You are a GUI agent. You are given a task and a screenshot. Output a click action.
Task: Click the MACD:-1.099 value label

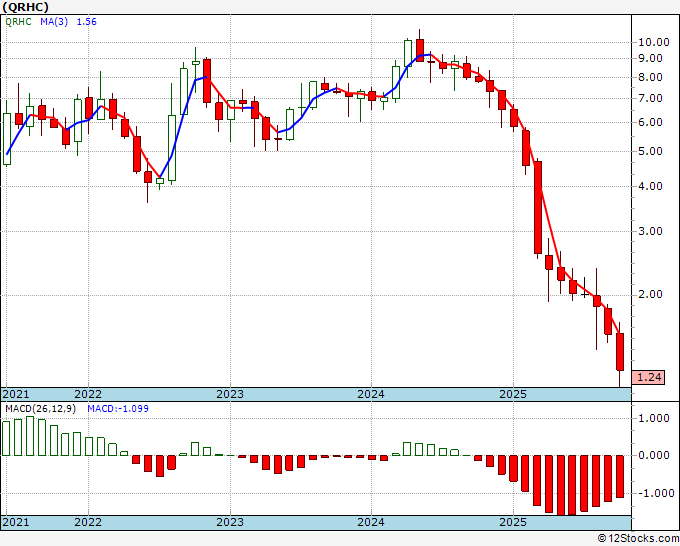point(118,409)
